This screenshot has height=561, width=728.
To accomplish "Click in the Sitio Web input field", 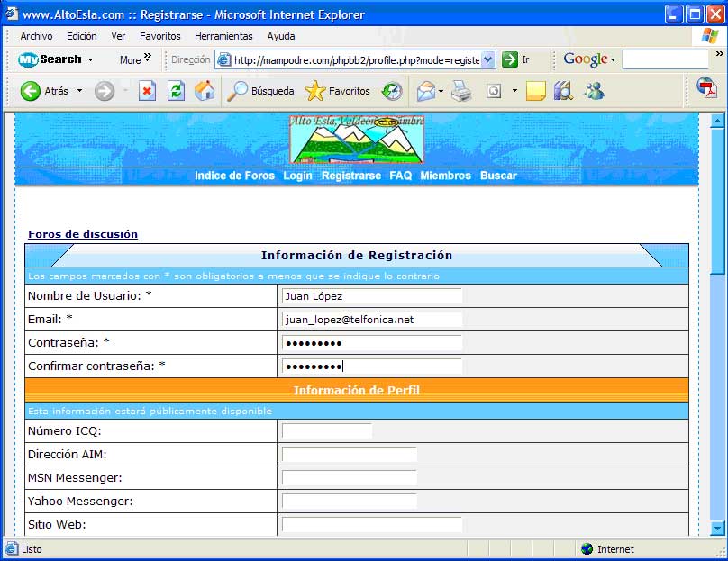I will click(x=371, y=525).
